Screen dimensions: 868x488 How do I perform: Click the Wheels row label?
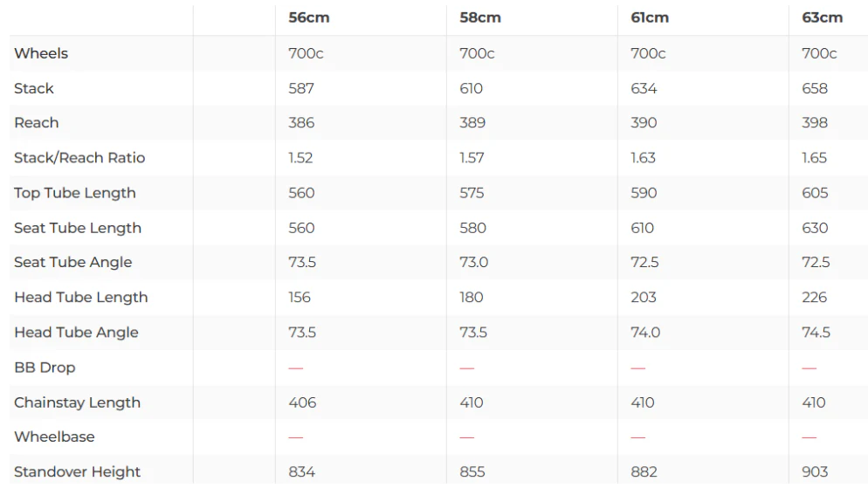click(41, 53)
